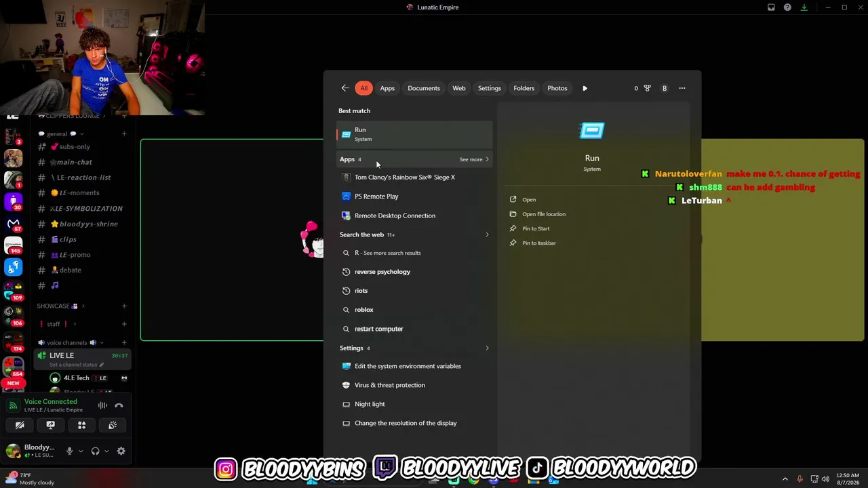The height and width of the screenshot is (488, 868).
Task: Select the LIVE LE voice channel
Action: point(81,359)
